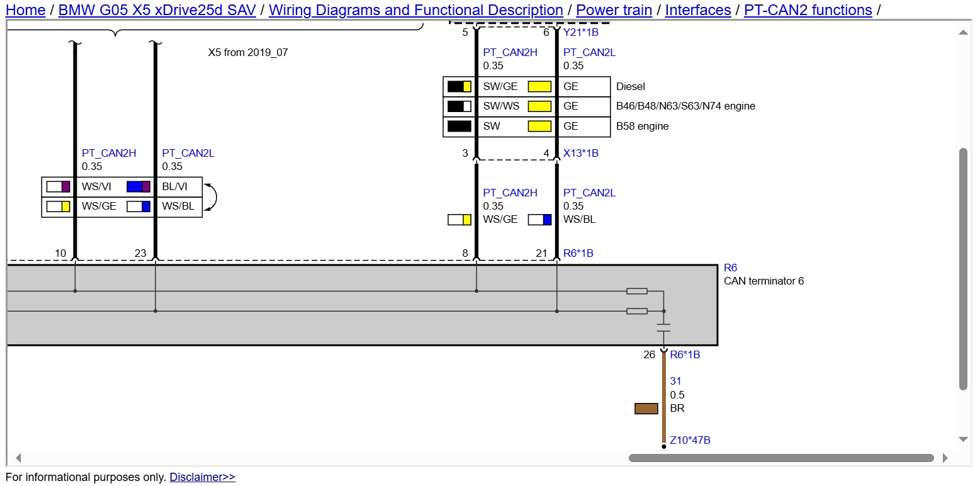Click the SW/GE color swatch in Diesel row
The height and width of the screenshot is (486, 980).
pyautogui.click(x=459, y=86)
